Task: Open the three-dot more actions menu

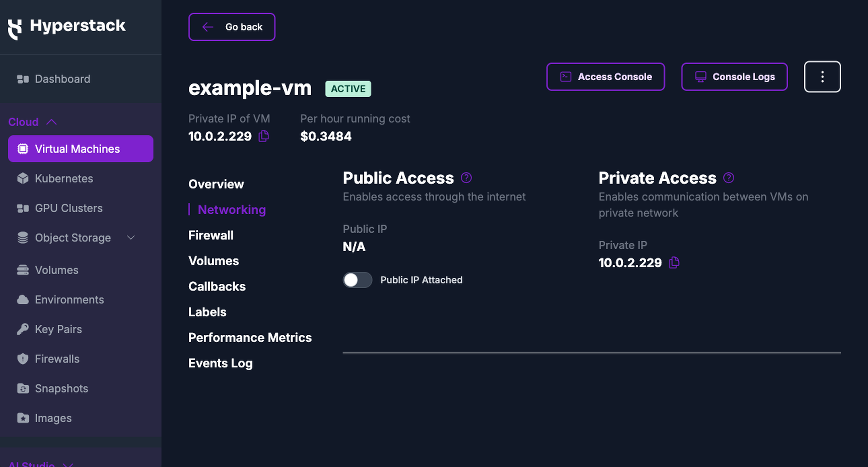Action: tap(822, 77)
